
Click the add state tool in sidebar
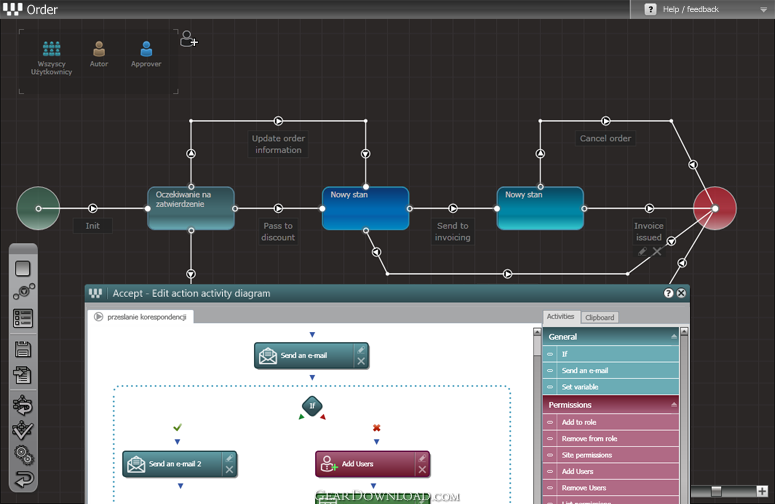(x=23, y=269)
